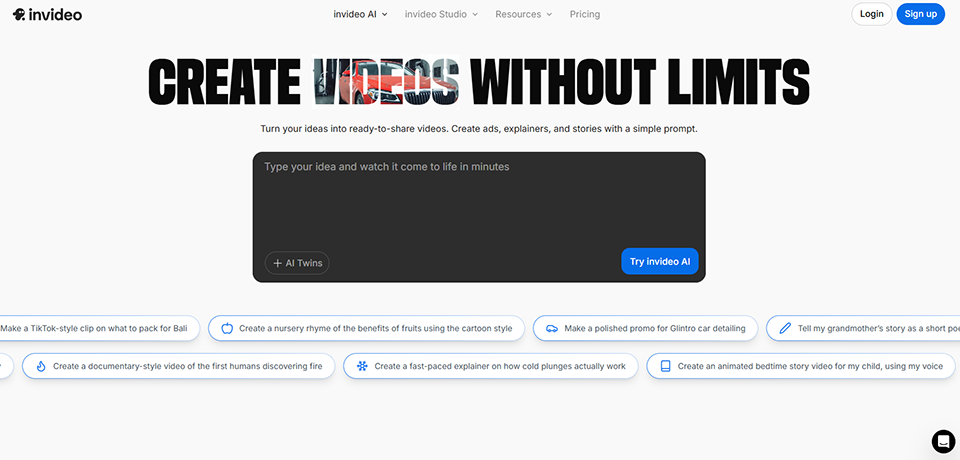Pick the cold plunges explainer suggestion

pyautogui.click(x=490, y=366)
